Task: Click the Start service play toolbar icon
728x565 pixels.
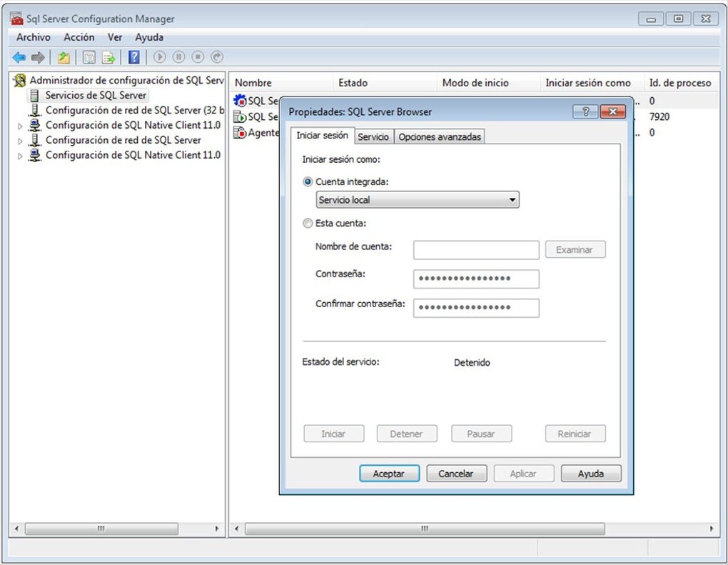Action: pyautogui.click(x=160, y=56)
